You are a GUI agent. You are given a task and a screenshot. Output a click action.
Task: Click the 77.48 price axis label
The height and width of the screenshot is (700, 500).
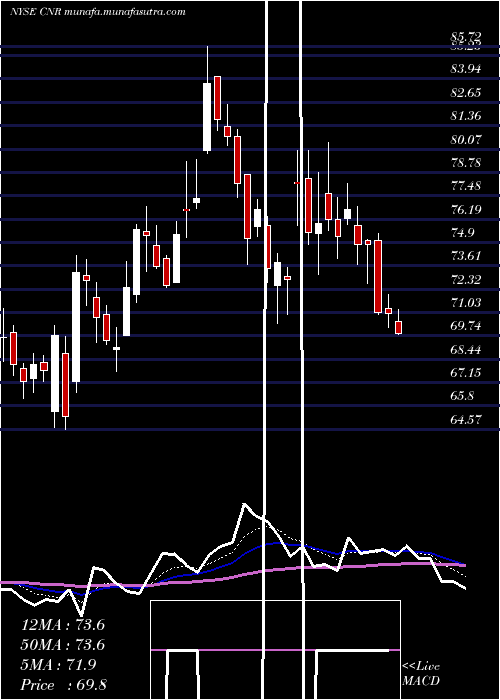coord(466,186)
